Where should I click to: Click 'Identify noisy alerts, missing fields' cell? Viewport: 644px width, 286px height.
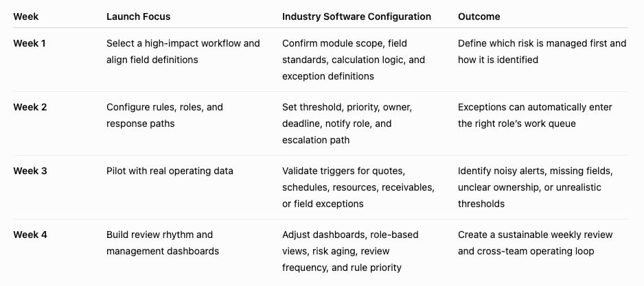(536, 187)
